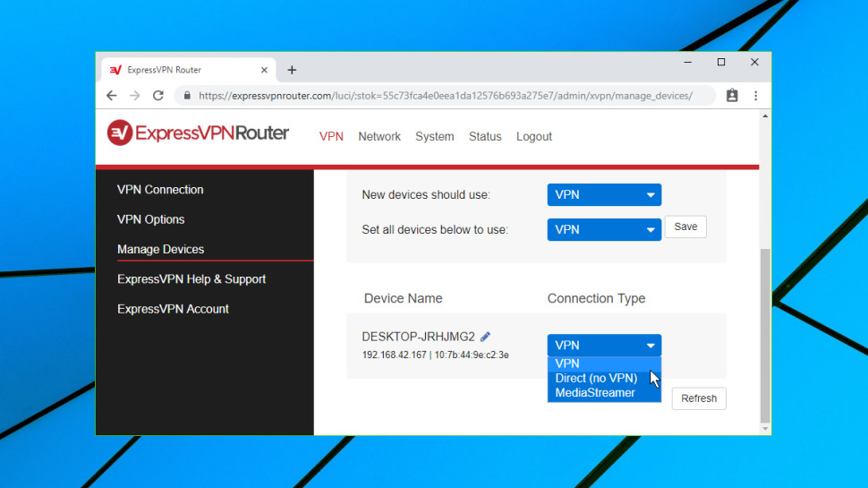Minimize the browser window
This screenshot has width=868, height=488.
(x=687, y=62)
